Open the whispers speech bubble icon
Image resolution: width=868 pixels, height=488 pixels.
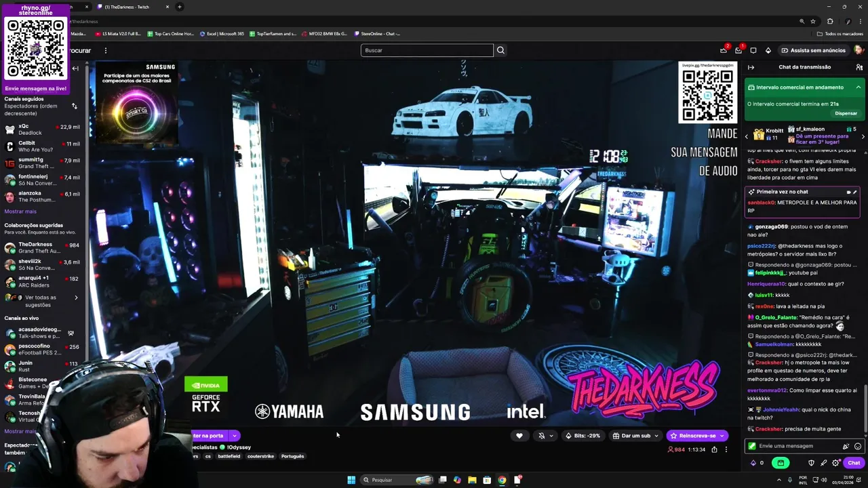pyautogui.click(x=753, y=50)
